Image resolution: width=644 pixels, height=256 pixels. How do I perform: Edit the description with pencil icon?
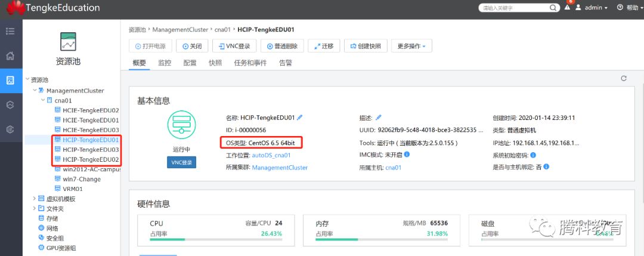click(378, 118)
